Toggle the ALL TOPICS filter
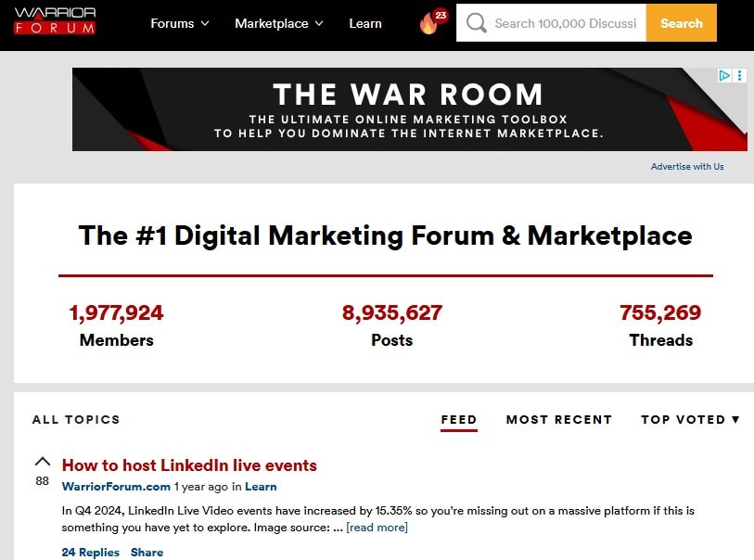Screen dimensions: 754x560 76,419
